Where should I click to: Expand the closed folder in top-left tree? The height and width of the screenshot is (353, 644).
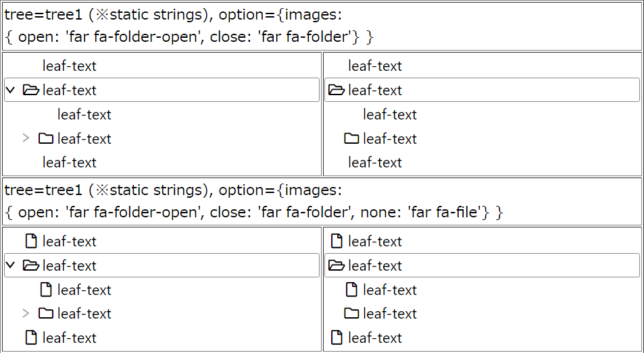(x=26, y=138)
